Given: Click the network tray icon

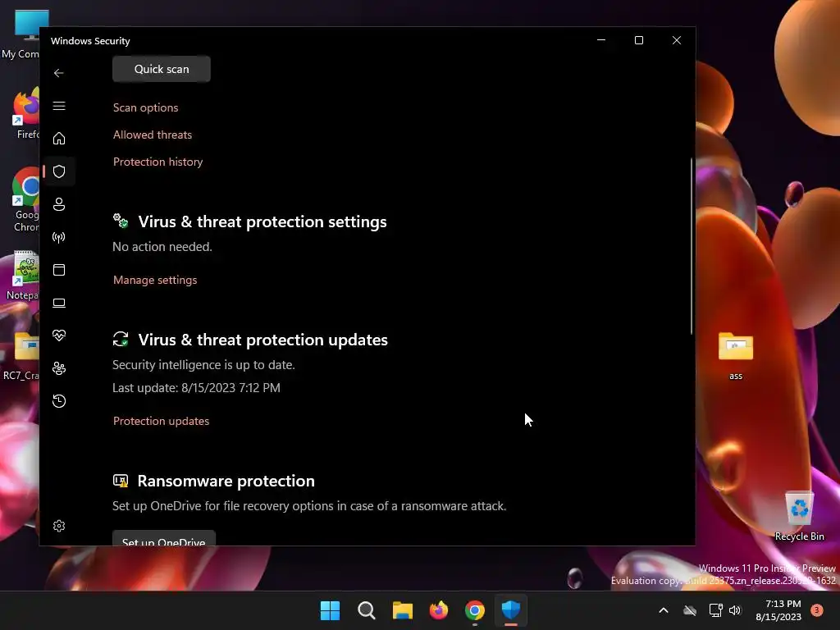Looking at the screenshot, I should [715, 610].
